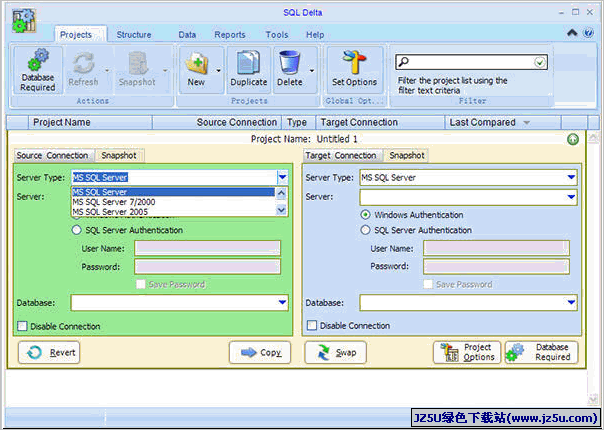
Task: Click the Revert button
Action: 49,352
